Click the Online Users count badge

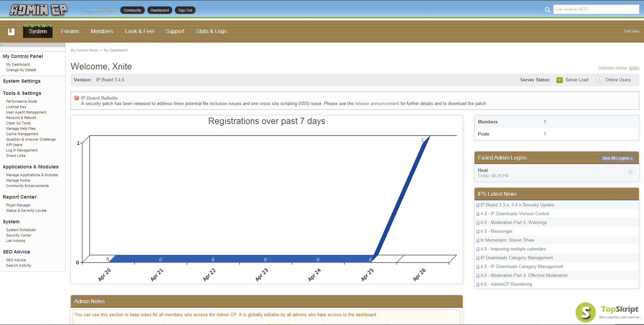(x=600, y=80)
